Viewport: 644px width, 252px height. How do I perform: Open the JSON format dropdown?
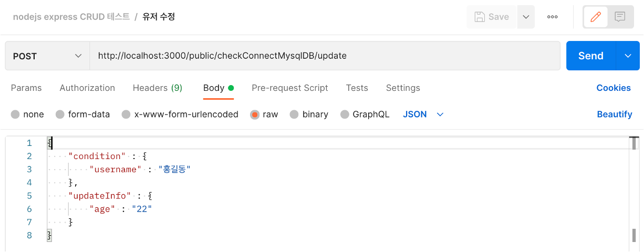point(423,114)
